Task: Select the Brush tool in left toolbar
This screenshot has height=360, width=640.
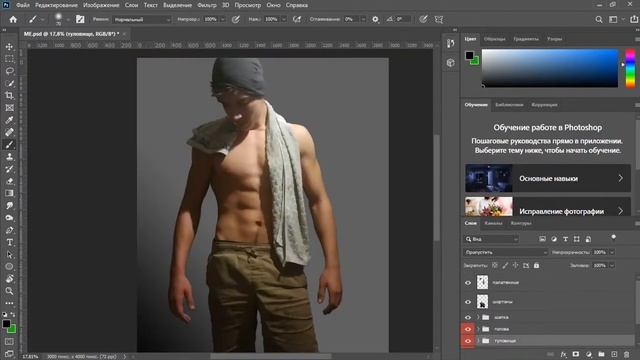Action: point(9,144)
